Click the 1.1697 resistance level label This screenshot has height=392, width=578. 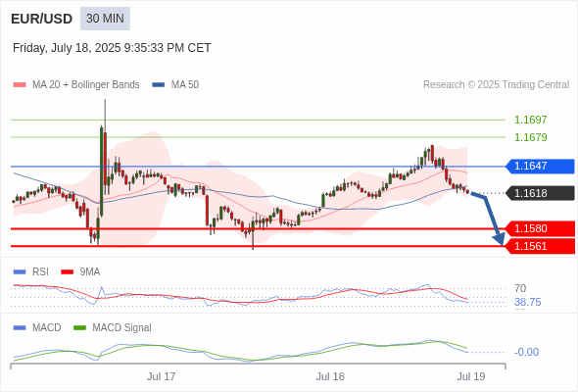tap(530, 120)
